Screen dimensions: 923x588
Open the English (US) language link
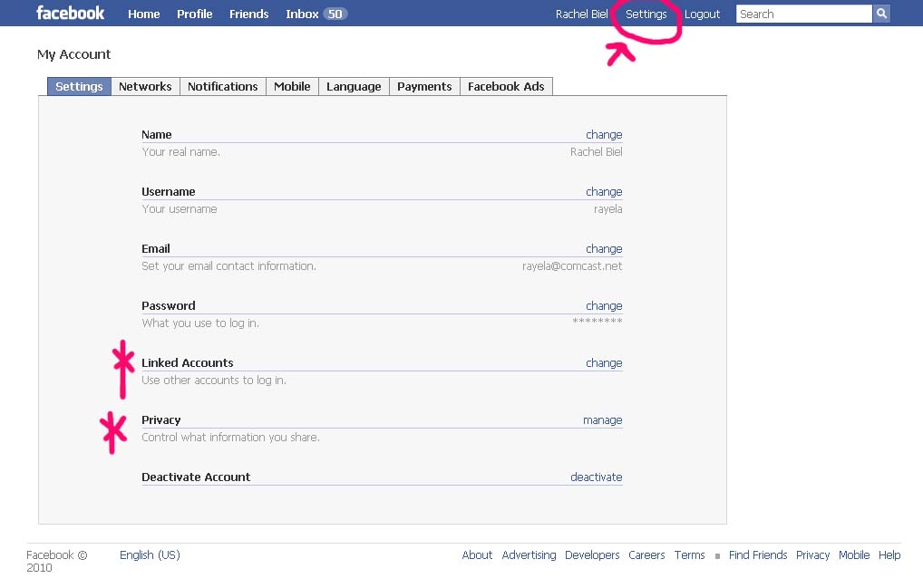[150, 555]
